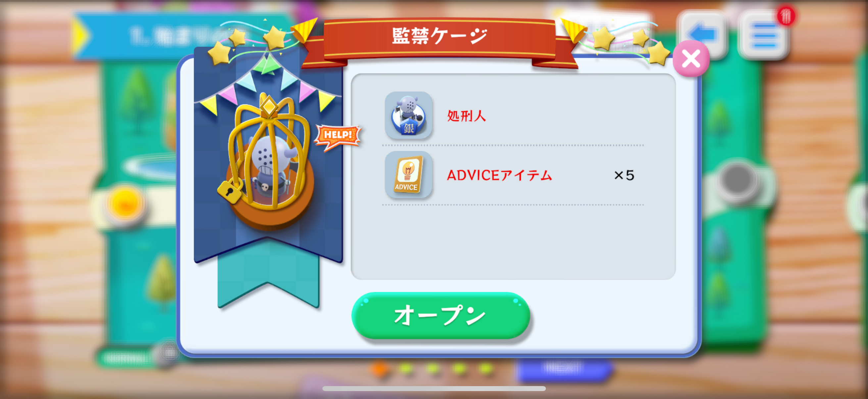Close the 監禁ケージ dialog with pink X
The width and height of the screenshot is (868, 399).
pos(691,59)
